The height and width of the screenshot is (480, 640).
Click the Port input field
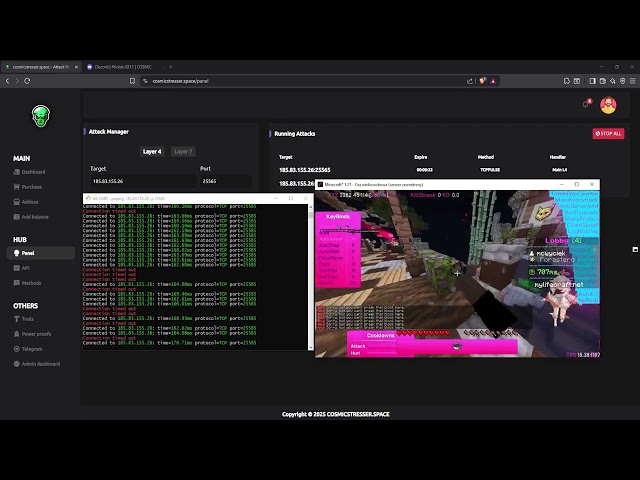226,181
